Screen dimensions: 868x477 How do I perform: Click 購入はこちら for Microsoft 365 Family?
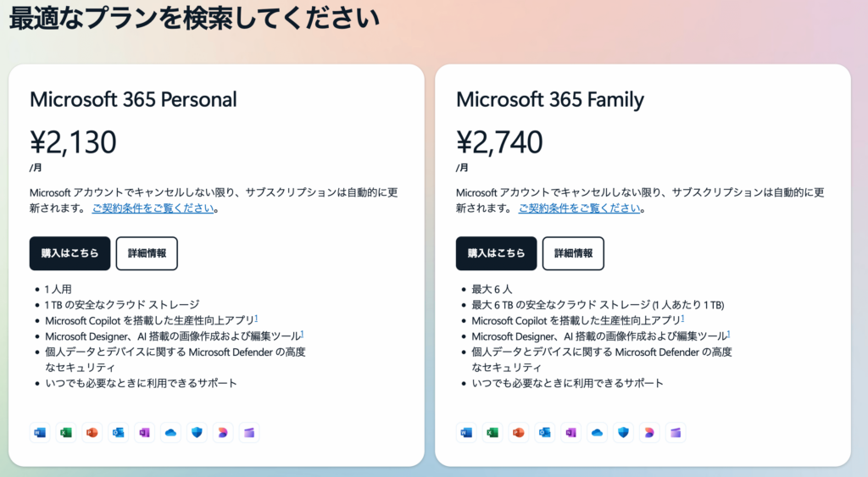click(x=496, y=253)
